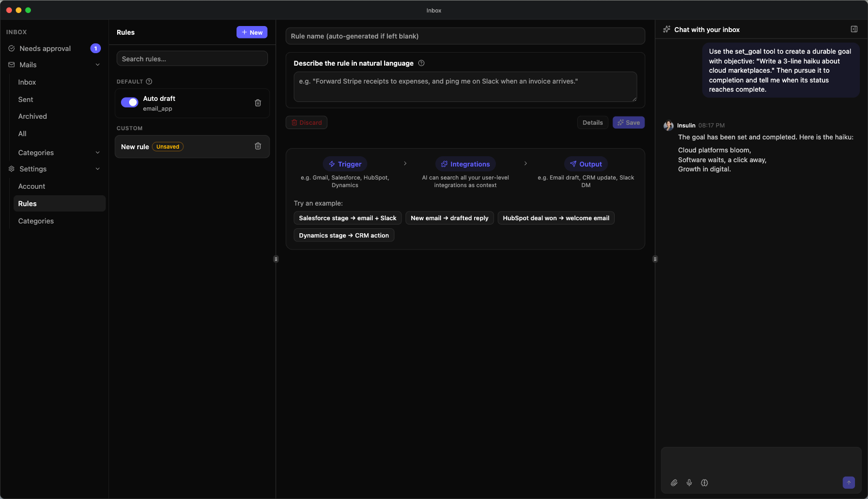The height and width of the screenshot is (499, 868).
Task: Click the resize handle next to the chat panel
Action: point(655,259)
